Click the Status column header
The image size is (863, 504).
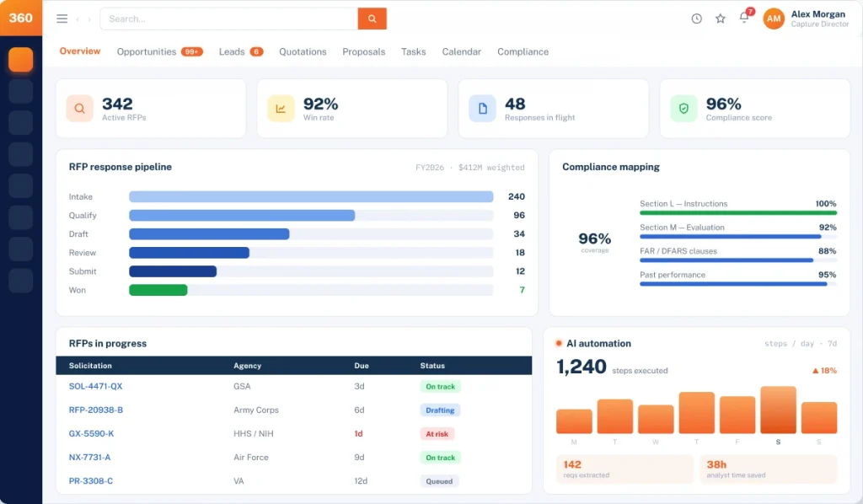pyautogui.click(x=432, y=365)
